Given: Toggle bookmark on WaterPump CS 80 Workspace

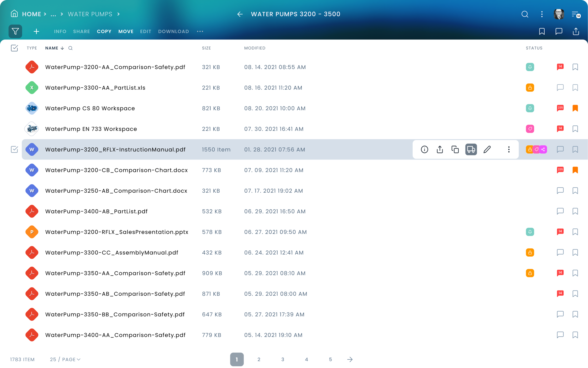Looking at the screenshot, I should (575, 108).
